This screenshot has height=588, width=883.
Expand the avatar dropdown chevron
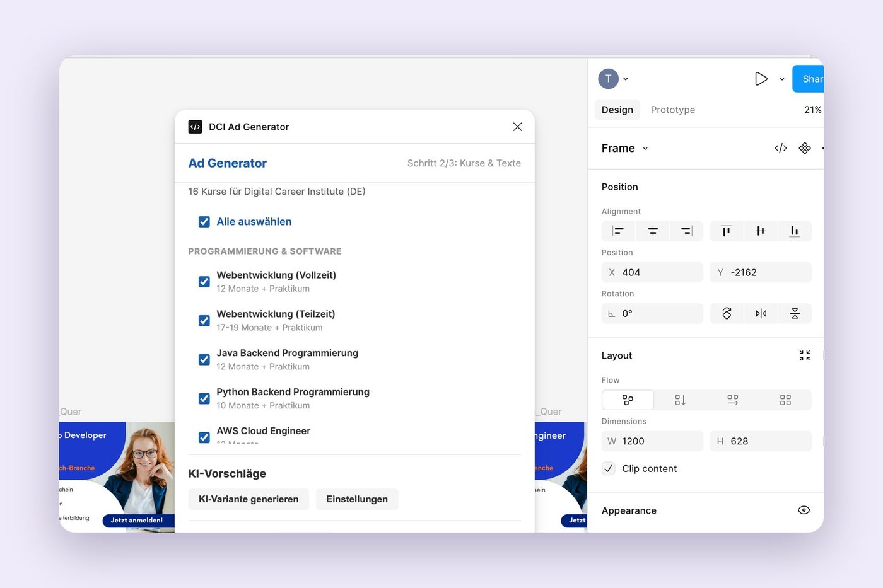pyautogui.click(x=626, y=79)
